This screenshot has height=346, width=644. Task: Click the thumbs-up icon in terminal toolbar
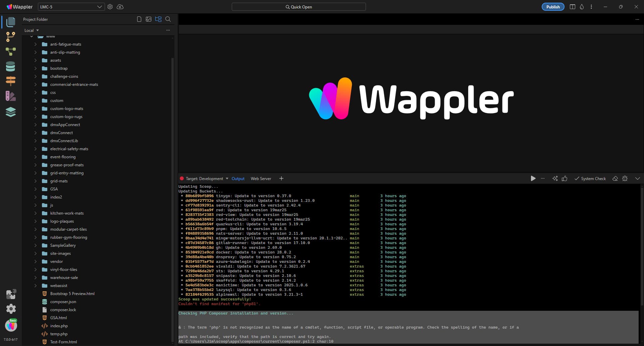[x=565, y=179]
